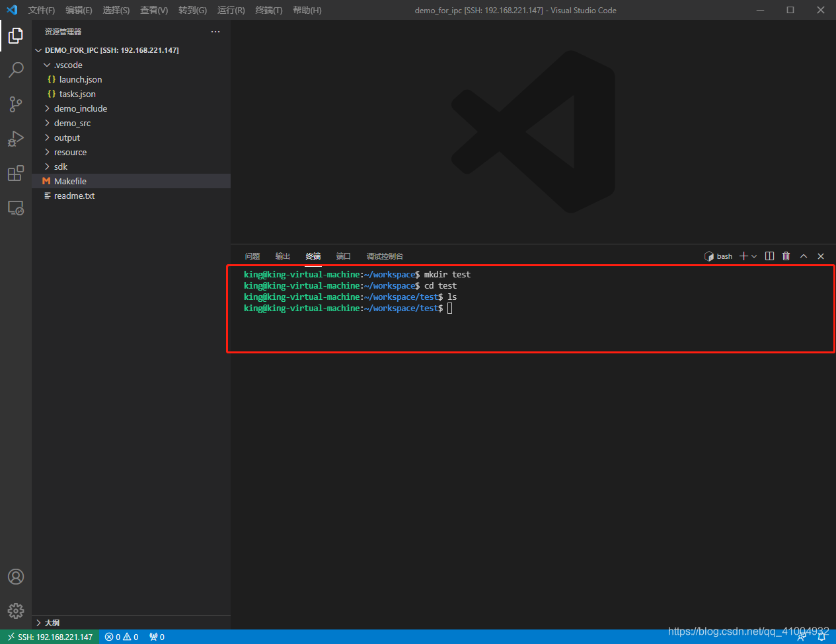This screenshot has height=644, width=836.
Task: Split the terminal panel
Action: click(x=769, y=256)
